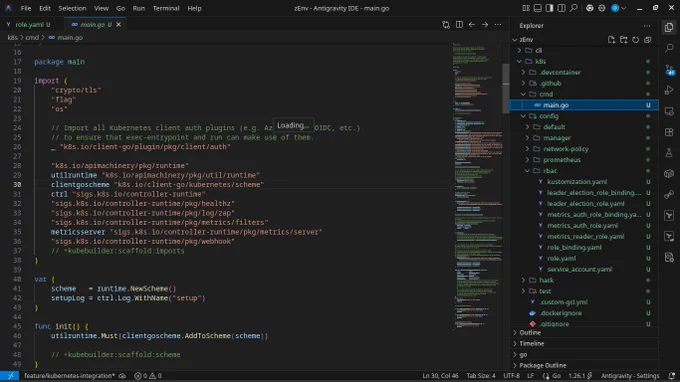Viewport: 680px width, 382px height.
Task: Click the customize layout icon
Action: pos(526,8)
